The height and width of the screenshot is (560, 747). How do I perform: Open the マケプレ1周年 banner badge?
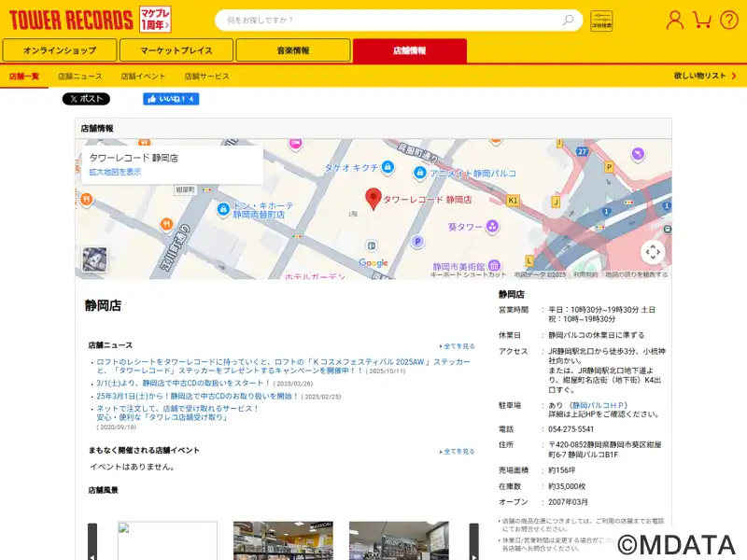click(155, 20)
